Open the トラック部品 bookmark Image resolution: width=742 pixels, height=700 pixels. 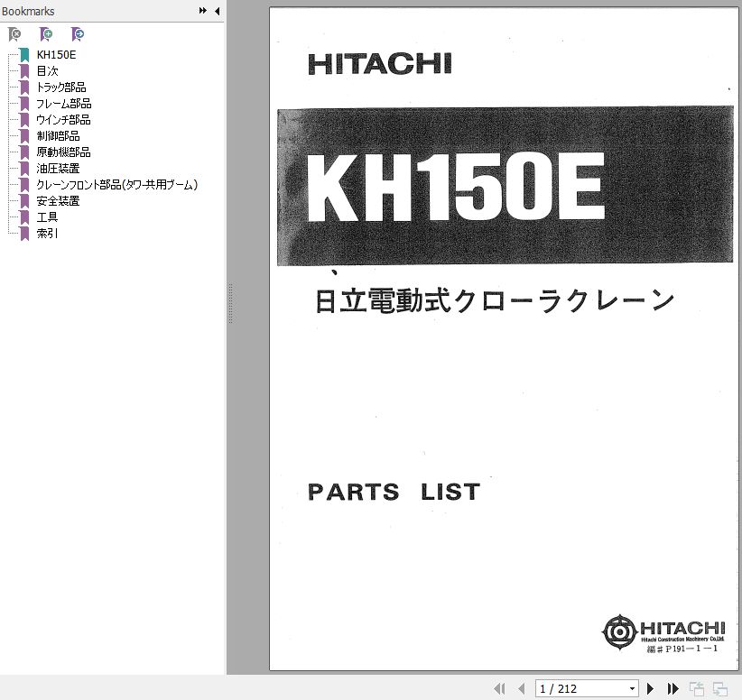(x=61, y=87)
